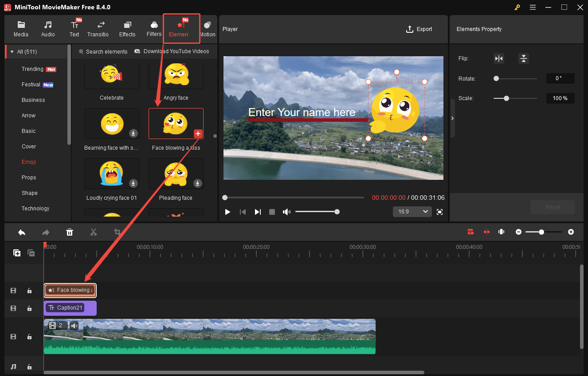Select the Crop tool in timeline toolbar

tap(118, 232)
